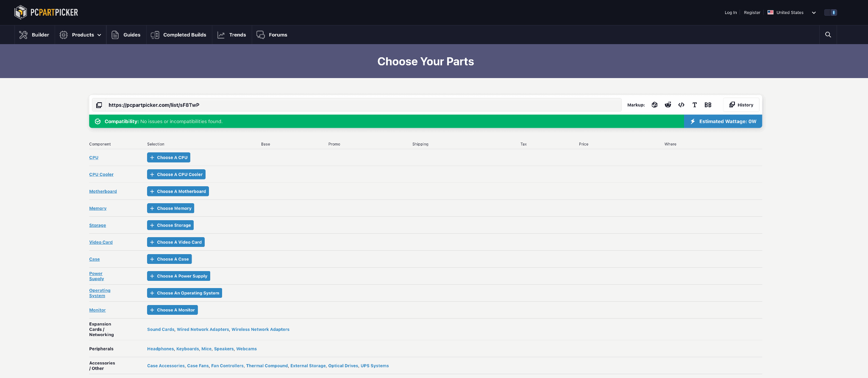Viewport: 868px width, 378px height.
Task: Click Choose Storage button
Action: [x=170, y=225]
